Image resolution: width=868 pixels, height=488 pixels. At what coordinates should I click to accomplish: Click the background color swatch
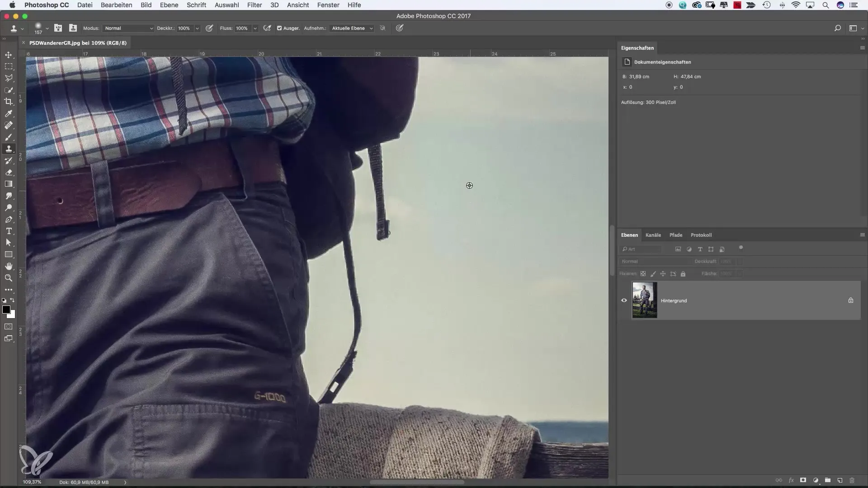(13, 315)
